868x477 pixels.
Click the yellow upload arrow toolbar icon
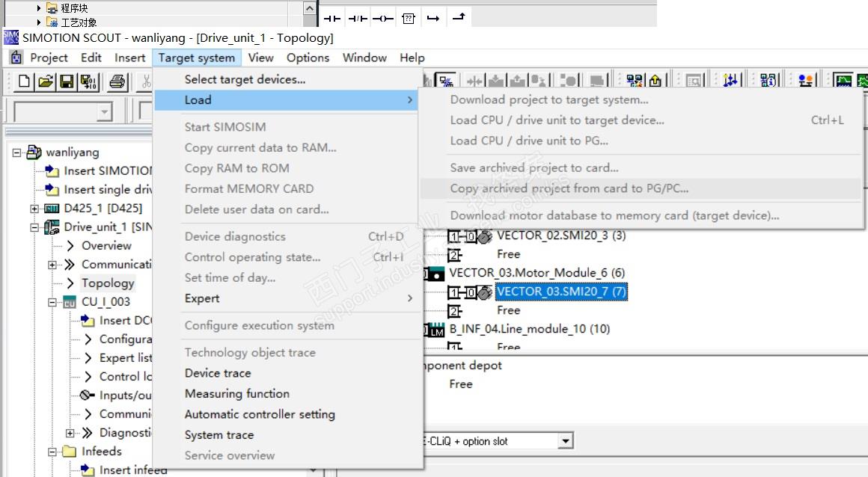(x=655, y=81)
